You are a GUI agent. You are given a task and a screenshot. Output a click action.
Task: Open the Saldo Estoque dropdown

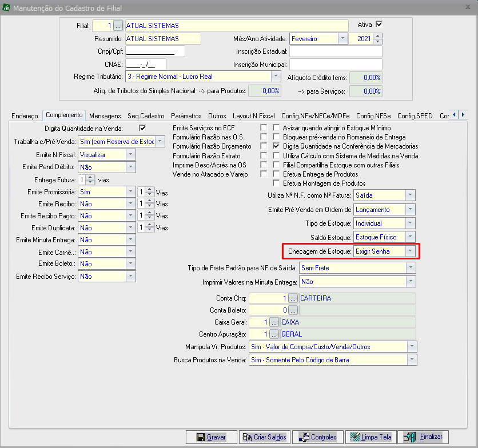[411, 237]
